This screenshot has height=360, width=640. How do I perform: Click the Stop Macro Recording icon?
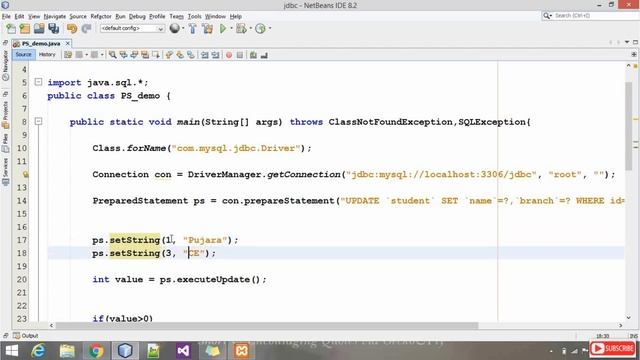pos(240,55)
